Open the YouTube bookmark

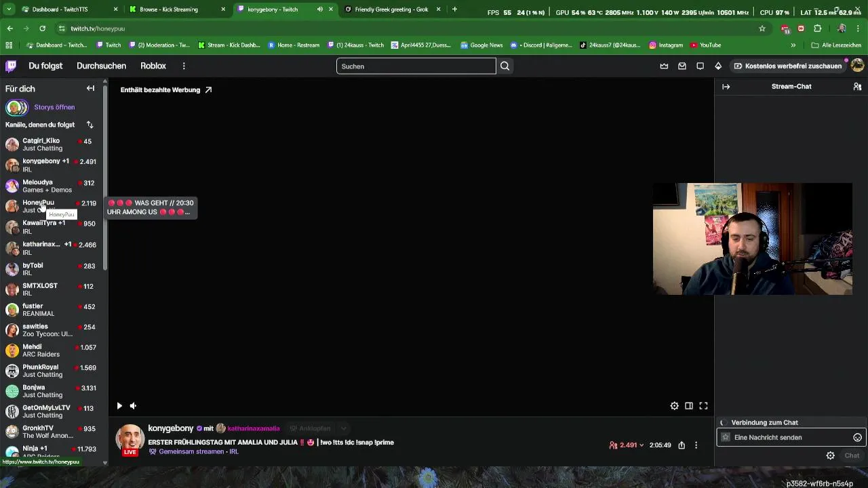705,45
